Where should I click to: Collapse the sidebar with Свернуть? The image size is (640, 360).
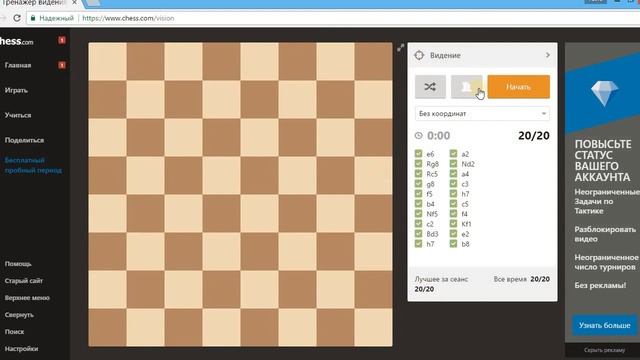tap(19, 315)
